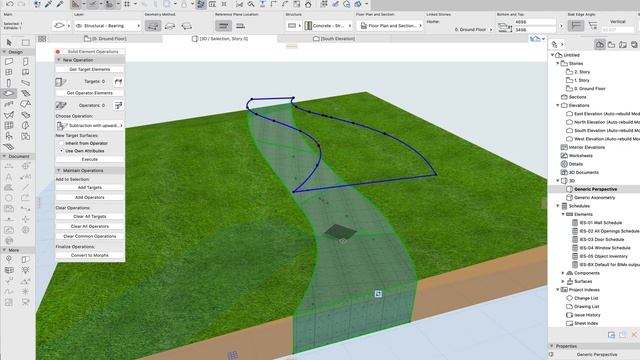Select Inherit from Operator radio button
Image resolution: width=640 pixels, height=360 pixels.
[62, 143]
